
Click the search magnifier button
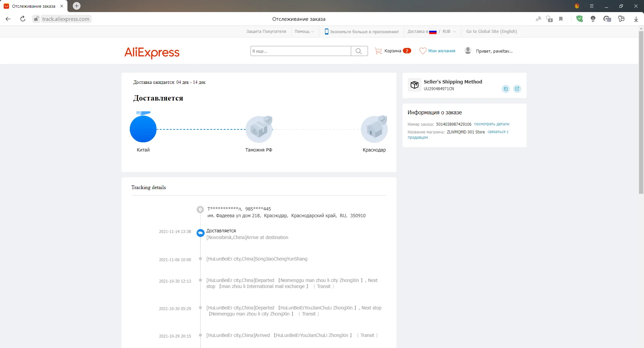click(359, 51)
